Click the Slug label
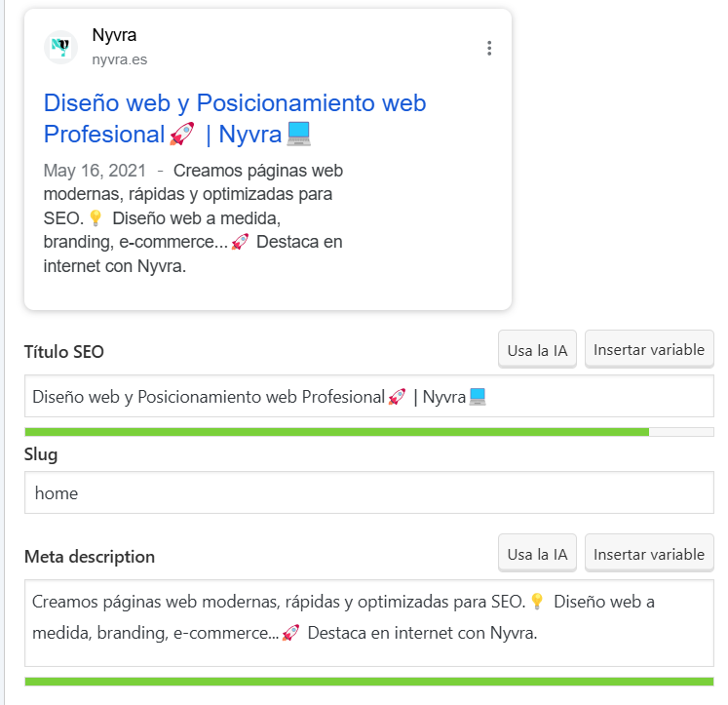This screenshot has width=728, height=705. (41, 454)
